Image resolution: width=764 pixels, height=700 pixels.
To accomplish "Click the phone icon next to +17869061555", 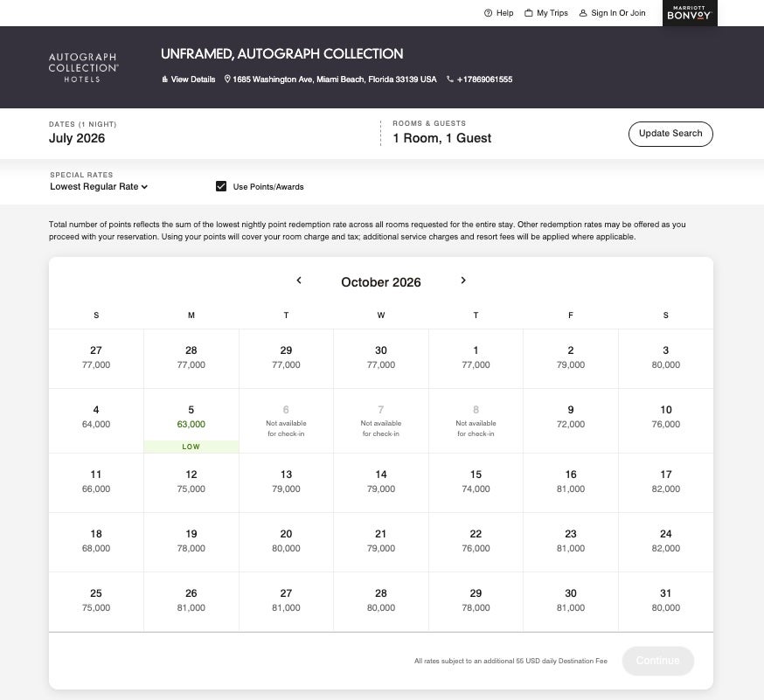I will pyautogui.click(x=448, y=79).
